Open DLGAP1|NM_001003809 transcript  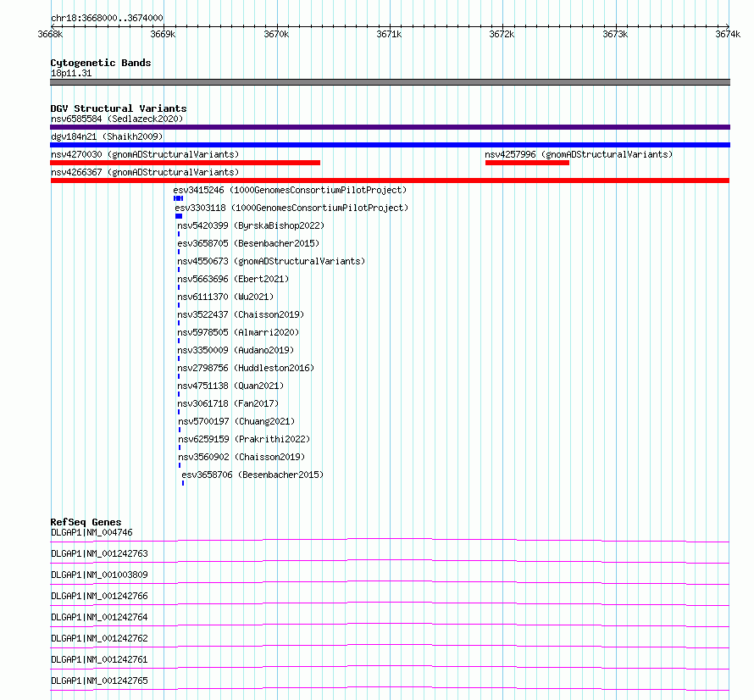coord(99,575)
